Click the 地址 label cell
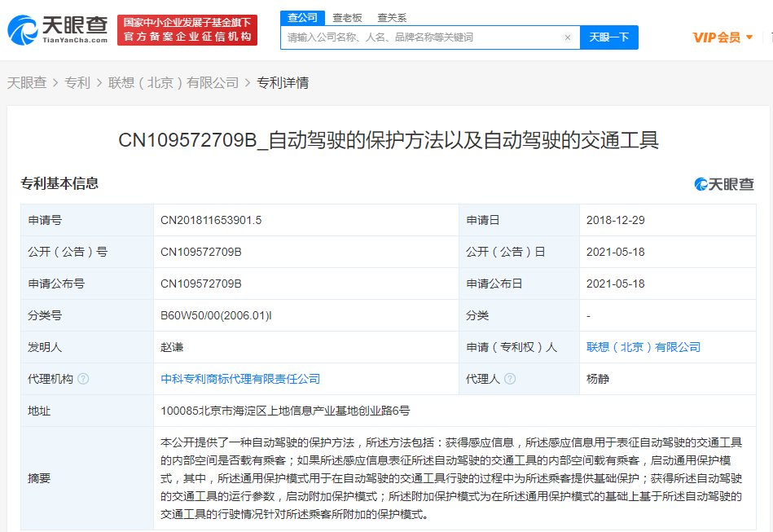This screenshot has height=532, width=773. [x=87, y=411]
